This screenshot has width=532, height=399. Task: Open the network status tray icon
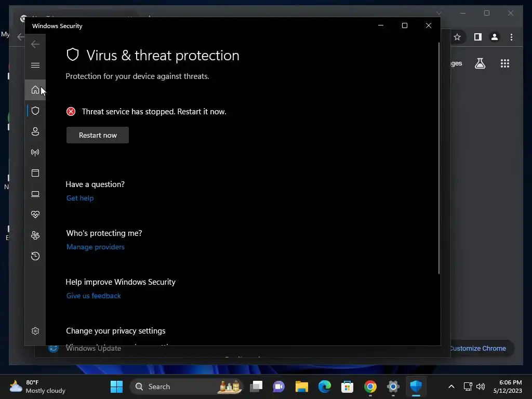pyautogui.click(x=468, y=387)
